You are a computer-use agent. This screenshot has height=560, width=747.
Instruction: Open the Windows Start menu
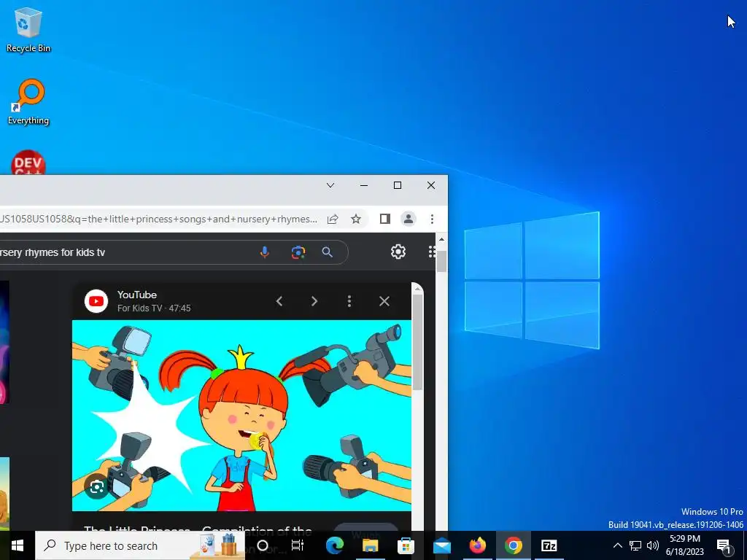[18, 545]
